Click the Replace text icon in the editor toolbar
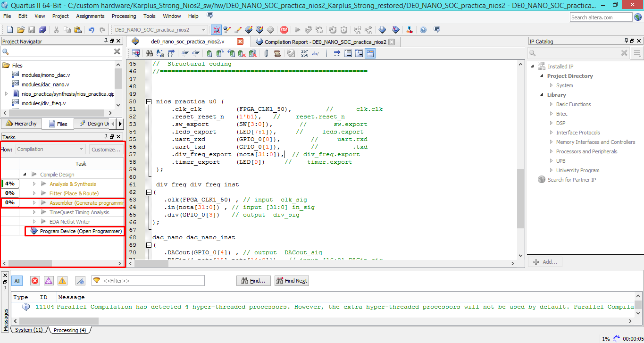Viewport: 644px width, 343px height. (160, 53)
